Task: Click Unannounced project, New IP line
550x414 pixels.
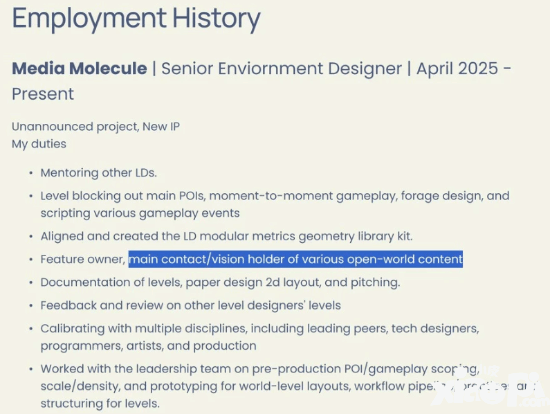Action: [96, 127]
